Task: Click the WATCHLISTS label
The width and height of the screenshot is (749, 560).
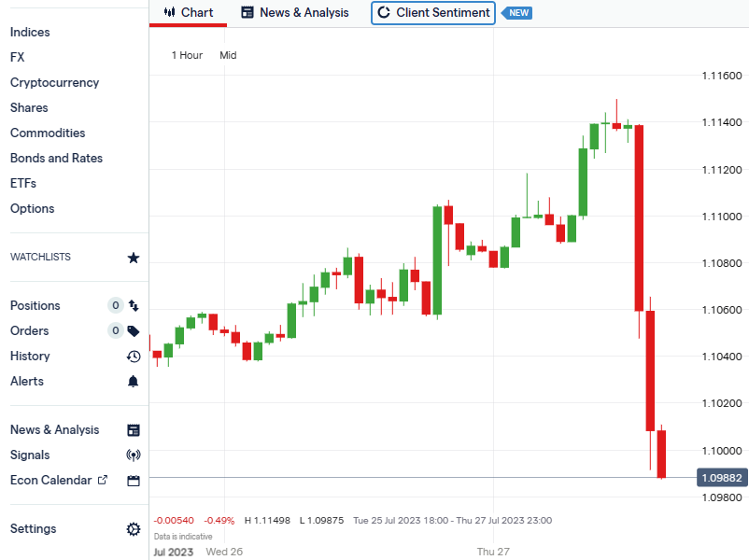Action: [40, 257]
